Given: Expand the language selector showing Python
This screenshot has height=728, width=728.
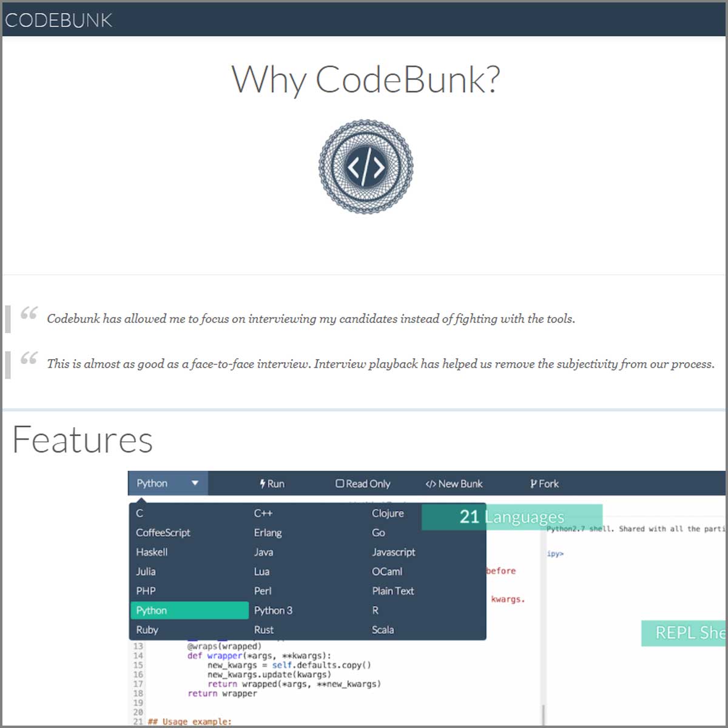Looking at the screenshot, I should pyautogui.click(x=167, y=484).
